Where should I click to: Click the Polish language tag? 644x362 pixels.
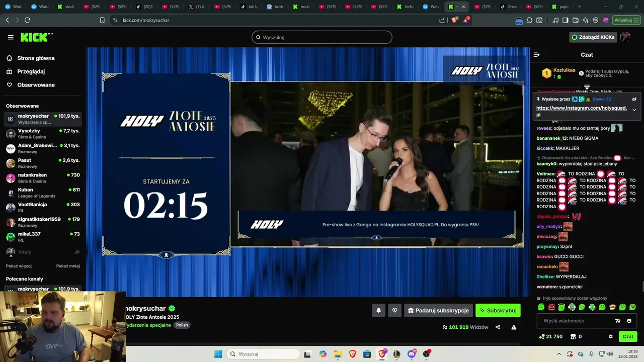(182, 325)
